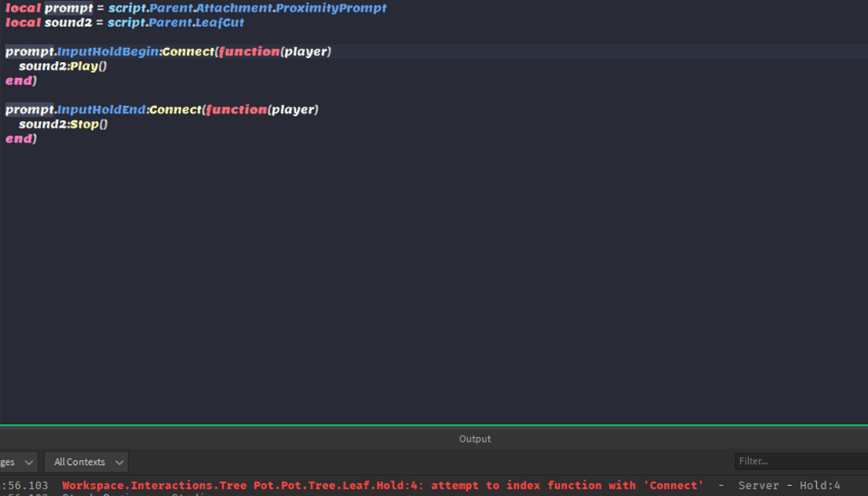The width and height of the screenshot is (868, 496).
Task: Expand the All Contexts chevron arrow
Action: (118, 462)
